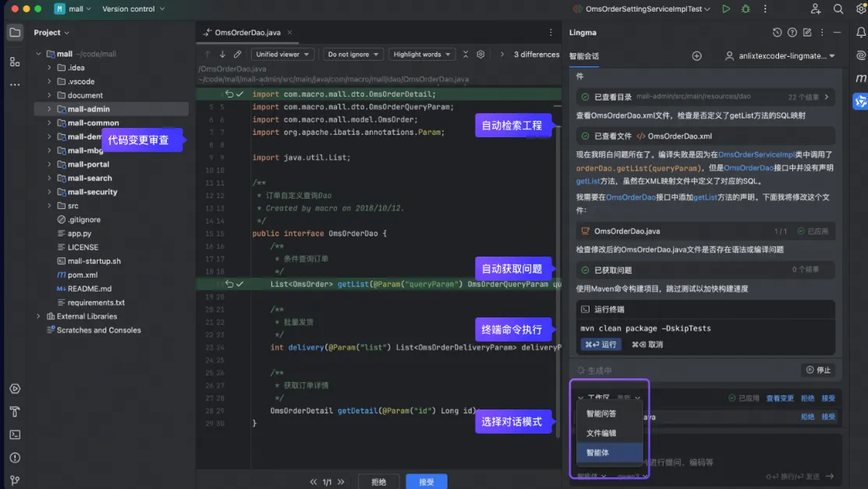
Task: Accept the import OmsOrderDetail change checkmark
Action: [239, 94]
